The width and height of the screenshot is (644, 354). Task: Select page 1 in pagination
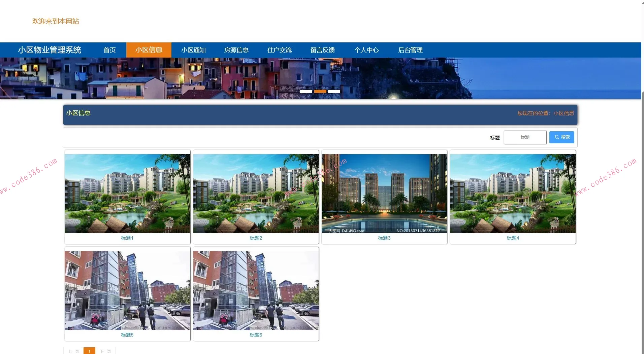[x=89, y=351]
